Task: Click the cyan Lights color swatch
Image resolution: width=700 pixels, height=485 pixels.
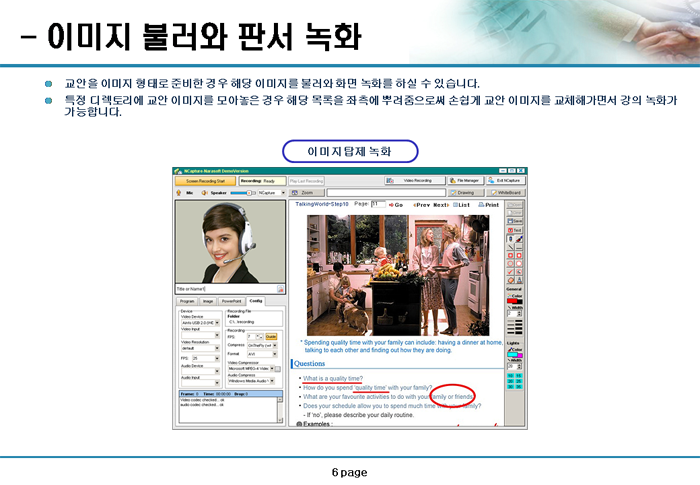Action: [x=512, y=355]
